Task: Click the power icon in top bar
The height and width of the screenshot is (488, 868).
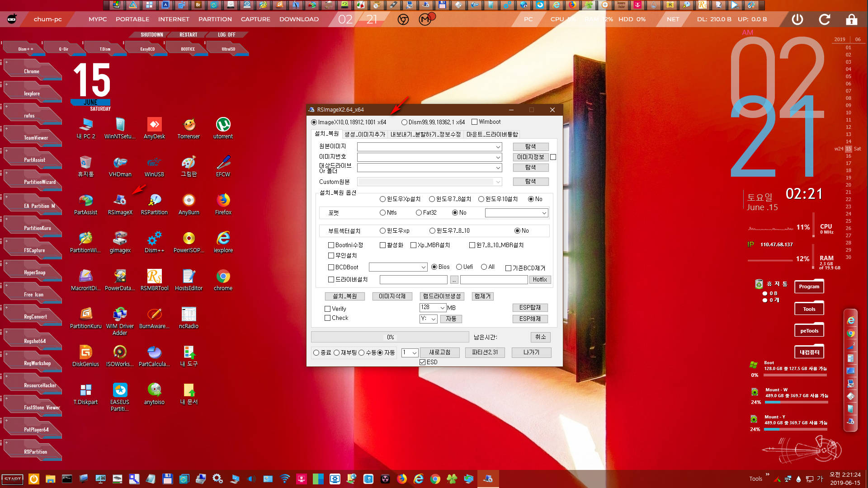Action: [797, 19]
